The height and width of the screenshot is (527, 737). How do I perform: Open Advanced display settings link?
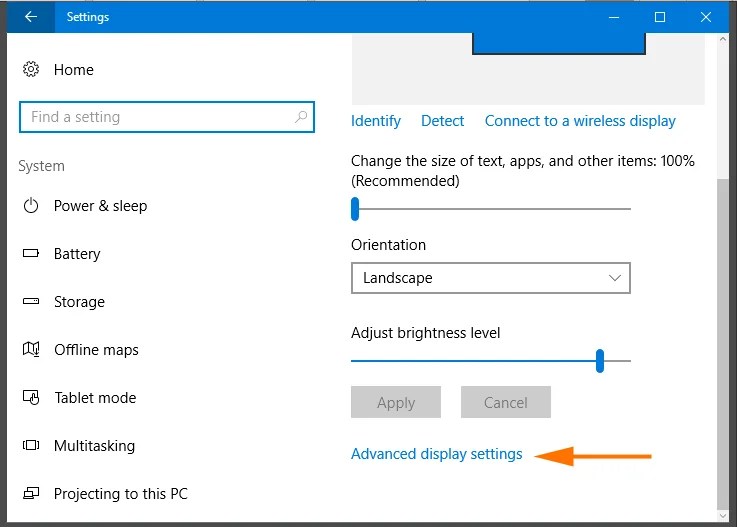pos(437,454)
